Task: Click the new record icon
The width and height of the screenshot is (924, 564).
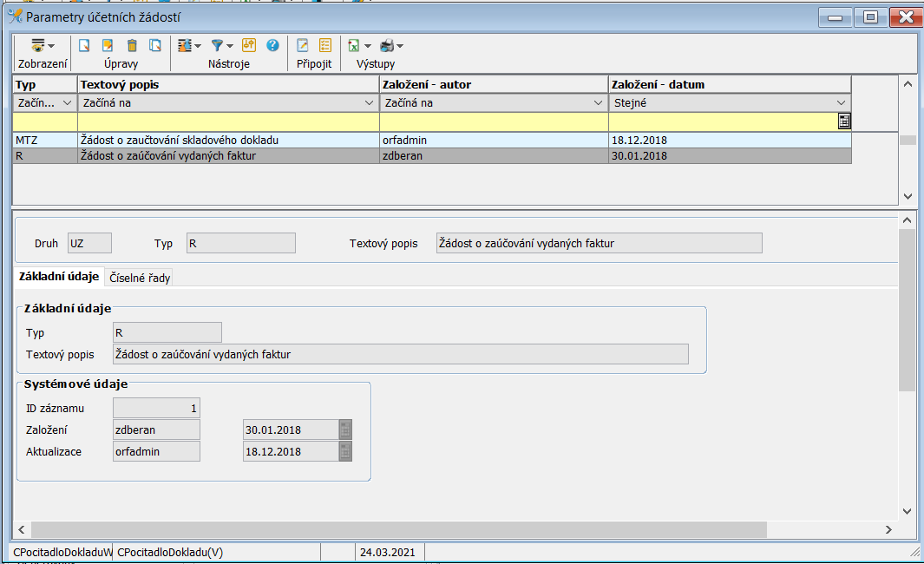Action: (85, 45)
